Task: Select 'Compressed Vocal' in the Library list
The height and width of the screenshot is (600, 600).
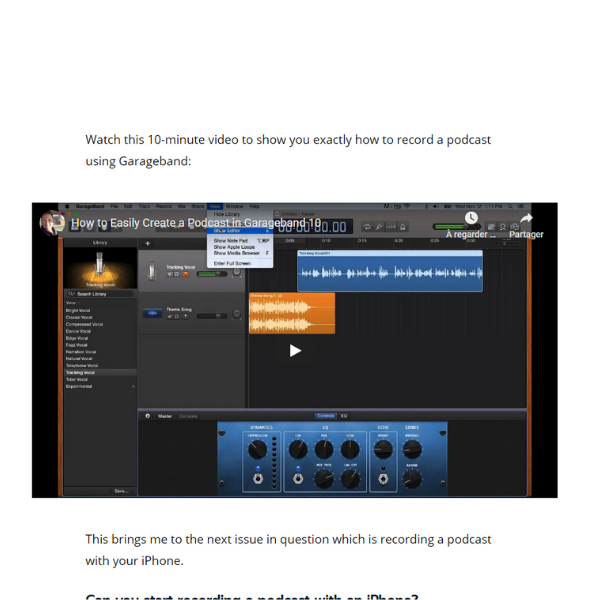Action: [84, 324]
